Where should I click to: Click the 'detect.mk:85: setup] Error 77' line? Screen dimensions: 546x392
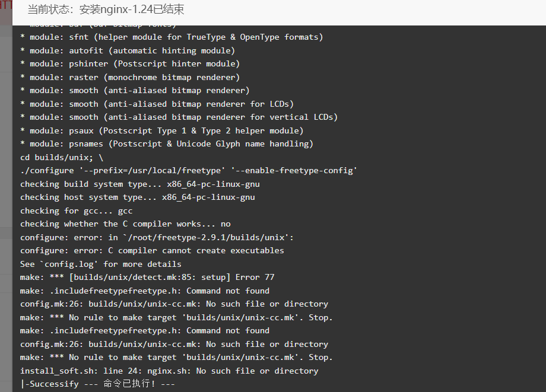(147, 278)
